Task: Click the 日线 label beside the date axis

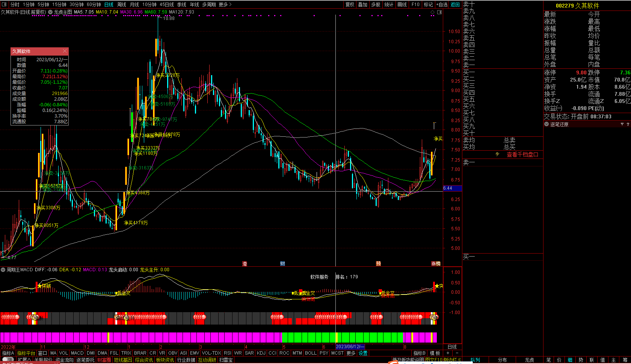Action: pyautogui.click(x=452, y=347)
